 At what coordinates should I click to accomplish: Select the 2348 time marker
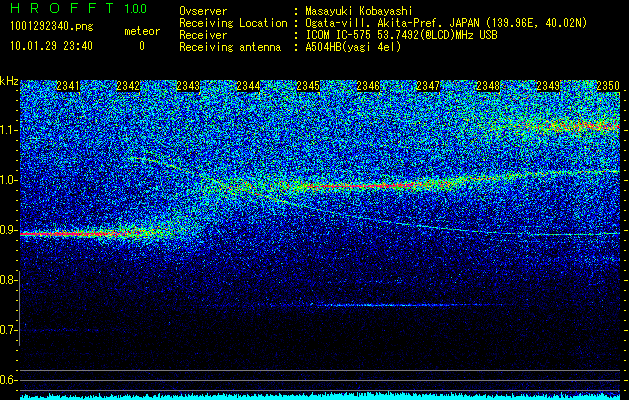488,86
